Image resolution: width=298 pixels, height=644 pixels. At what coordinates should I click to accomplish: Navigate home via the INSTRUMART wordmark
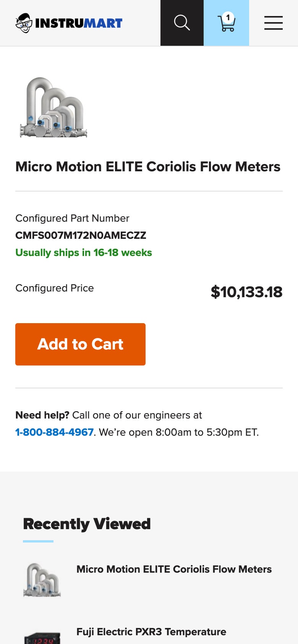pyautogui.click(x=78, y=23)
